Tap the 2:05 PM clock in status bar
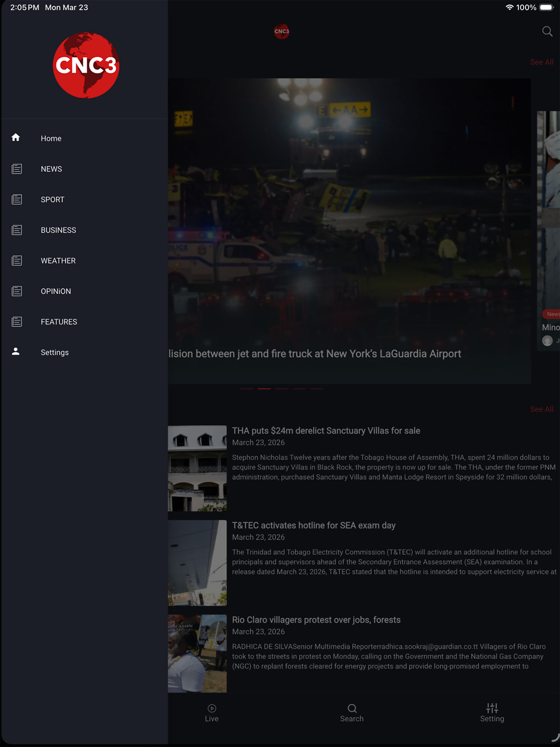The height and width of the screenshot is (747, 560). coord(25,7)
